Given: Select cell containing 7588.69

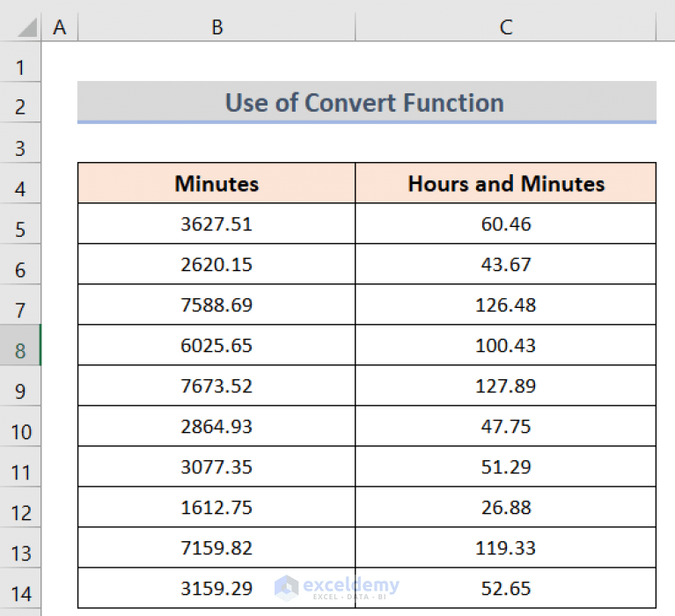Looking at the screenshot, I should click(216, 304).
